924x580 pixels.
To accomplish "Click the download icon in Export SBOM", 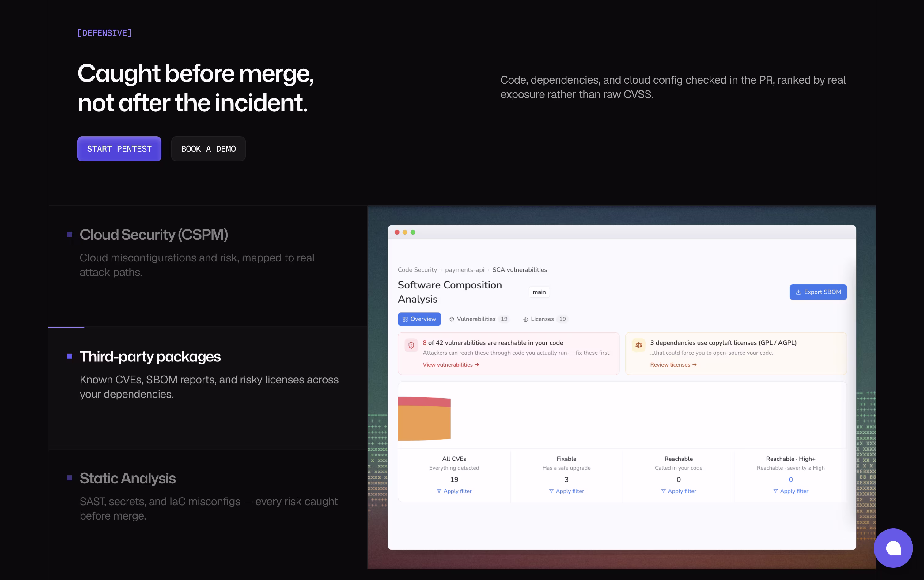I will [x=798, y=292].
